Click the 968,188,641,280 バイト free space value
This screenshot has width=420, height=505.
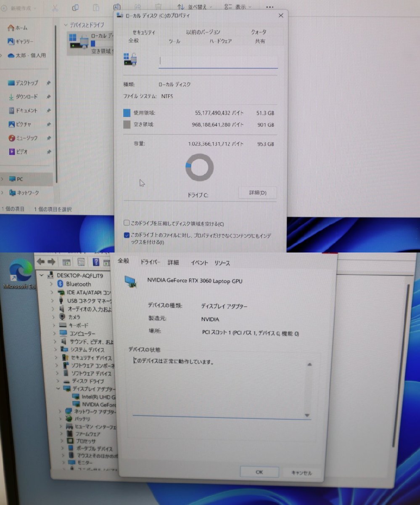coord(217,125)
